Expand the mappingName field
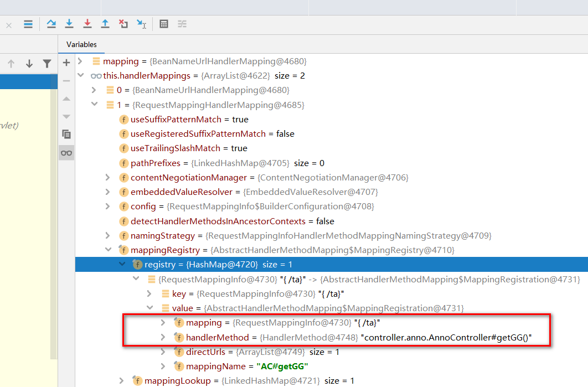 pos(163,366)
